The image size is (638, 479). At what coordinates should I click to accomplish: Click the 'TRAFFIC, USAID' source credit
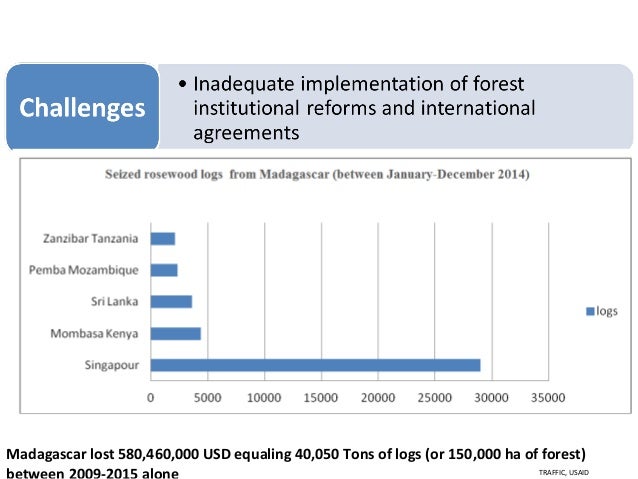(564, 472)
